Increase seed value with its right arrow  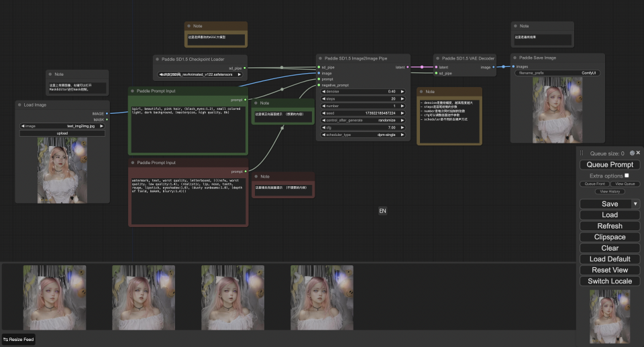pyautogui.click(x=402, y=113)
